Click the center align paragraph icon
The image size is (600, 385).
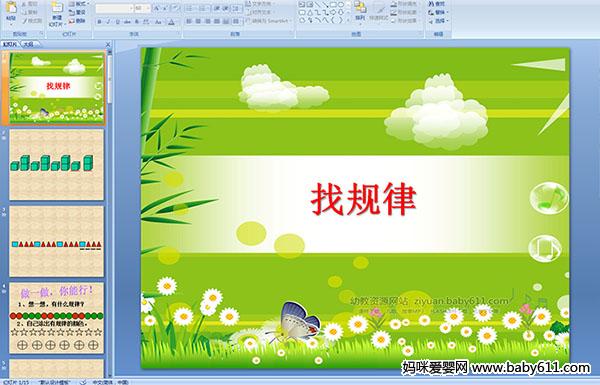point(198,21)
